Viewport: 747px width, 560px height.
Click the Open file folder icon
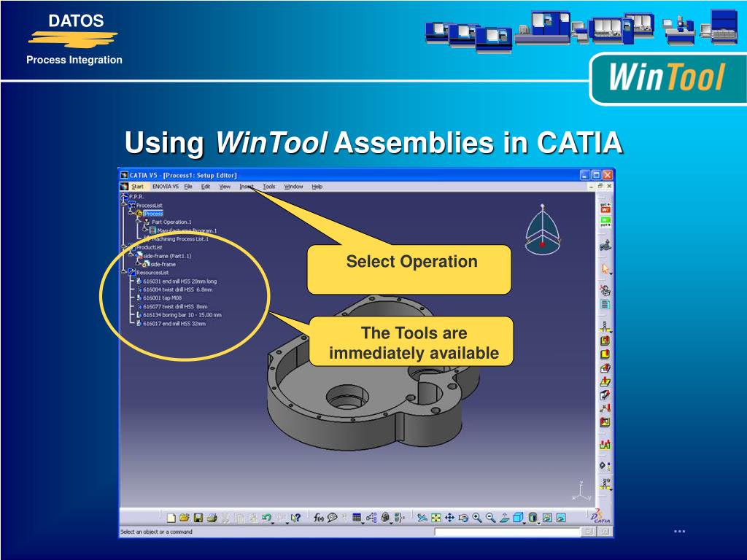tap(184, 518)
